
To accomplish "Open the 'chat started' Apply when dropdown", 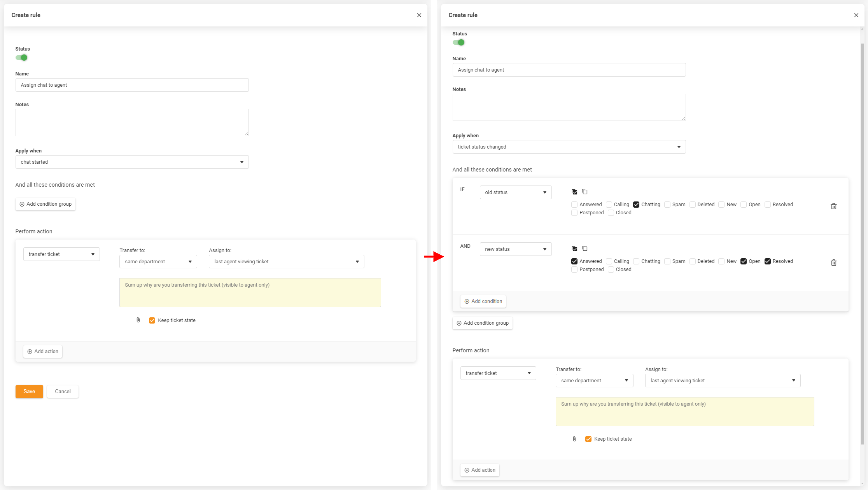I will (x=132, y=162).
